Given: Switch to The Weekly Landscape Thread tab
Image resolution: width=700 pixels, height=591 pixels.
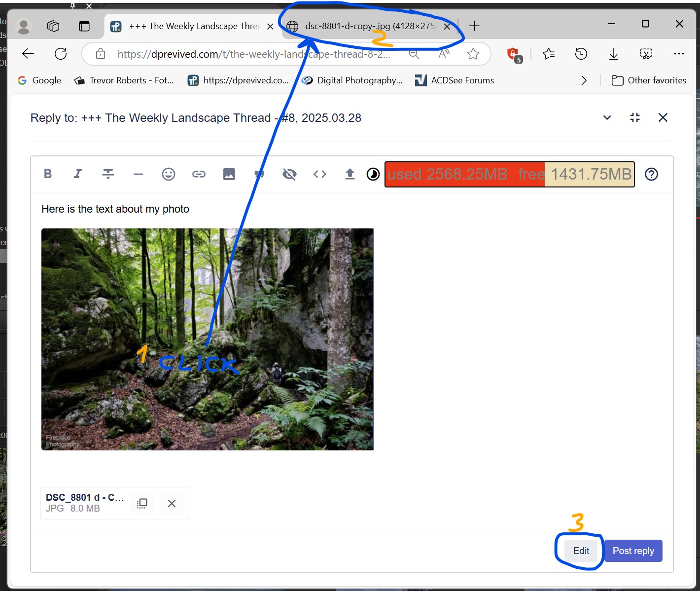Looking at the screenshot, I should [192, 26].
